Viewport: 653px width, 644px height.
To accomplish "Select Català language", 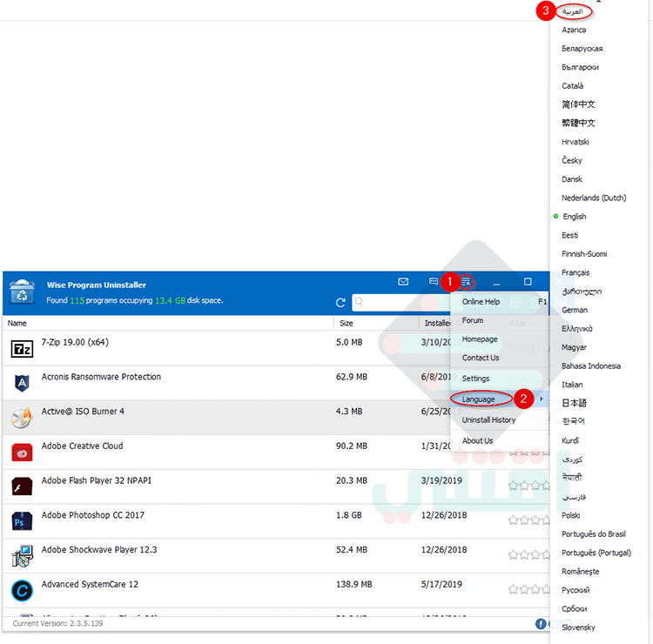I will (x=573, y=86).
